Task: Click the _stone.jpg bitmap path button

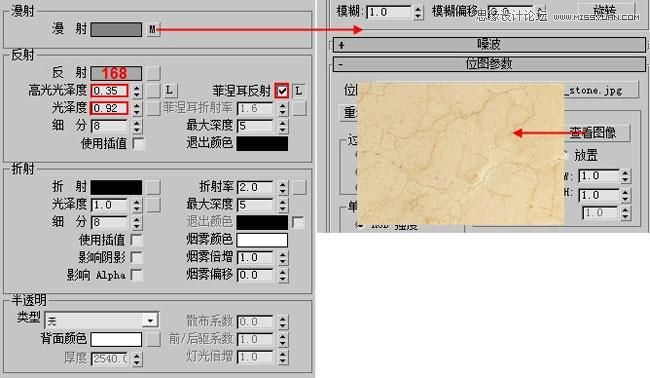Action: click(x=600, y=90)
